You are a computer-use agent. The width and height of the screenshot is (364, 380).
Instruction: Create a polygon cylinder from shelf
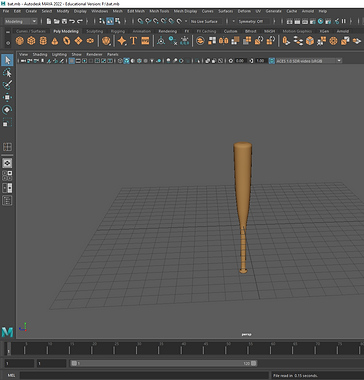coord(43,41)
